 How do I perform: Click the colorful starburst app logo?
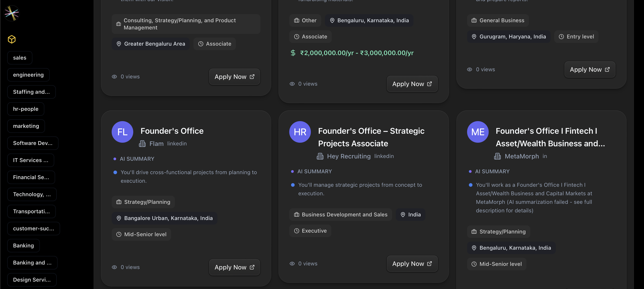pyautogui.click(x=12, y=13)
